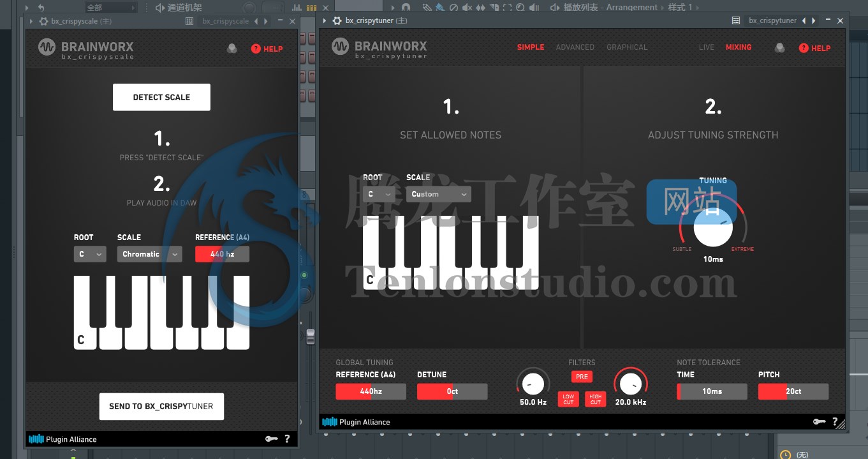
Task: Open the ROOT dropdown in bx_crispytuner
Action: [x=379, y=194]
